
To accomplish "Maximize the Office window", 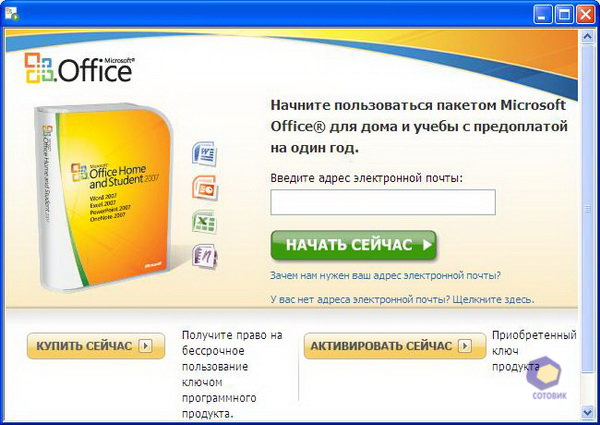I will pos(562,13).
